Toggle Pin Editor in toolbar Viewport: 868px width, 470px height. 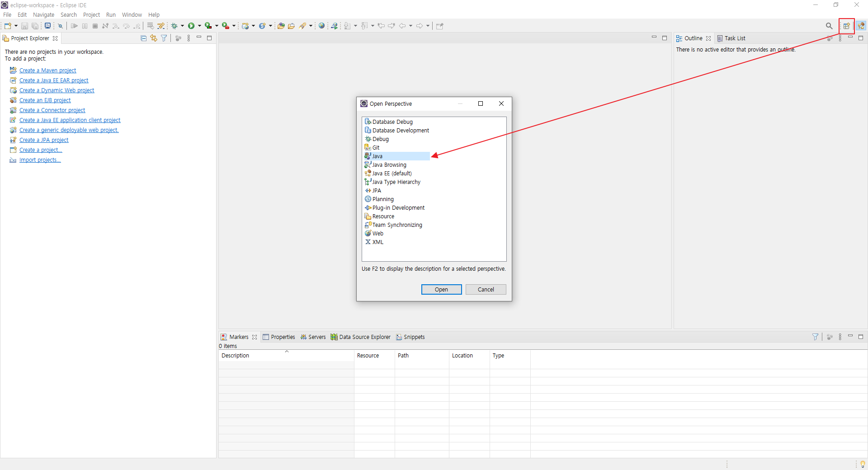(439, 26)
